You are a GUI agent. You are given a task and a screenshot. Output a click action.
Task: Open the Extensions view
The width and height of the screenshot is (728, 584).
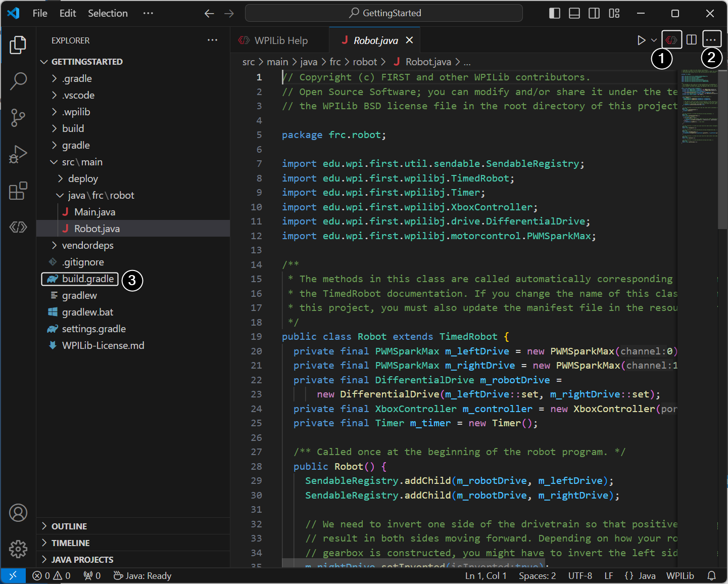pos(18,191)
